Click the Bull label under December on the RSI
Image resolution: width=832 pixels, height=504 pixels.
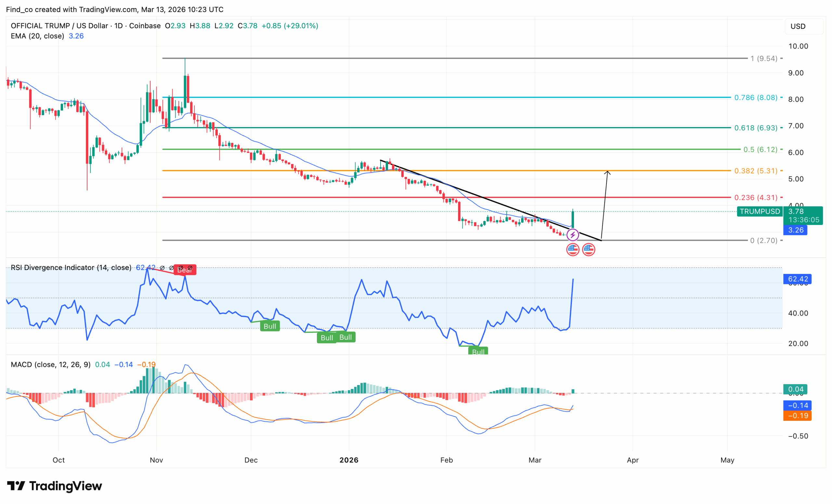pos(270,326)
